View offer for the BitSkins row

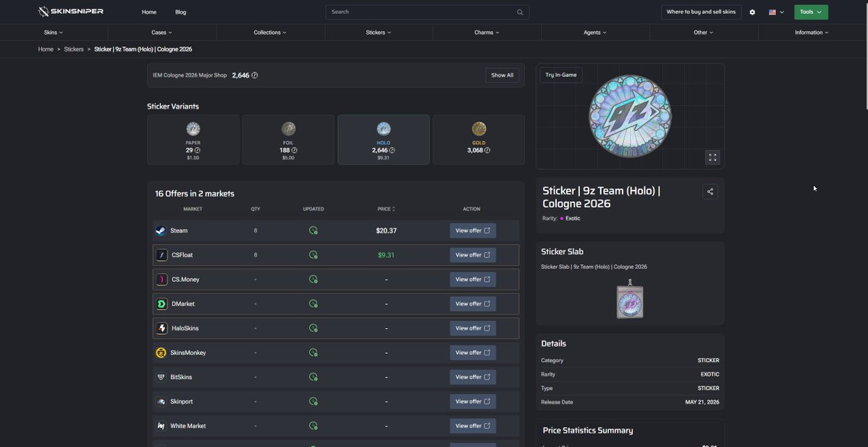click(x=473, y=377)
